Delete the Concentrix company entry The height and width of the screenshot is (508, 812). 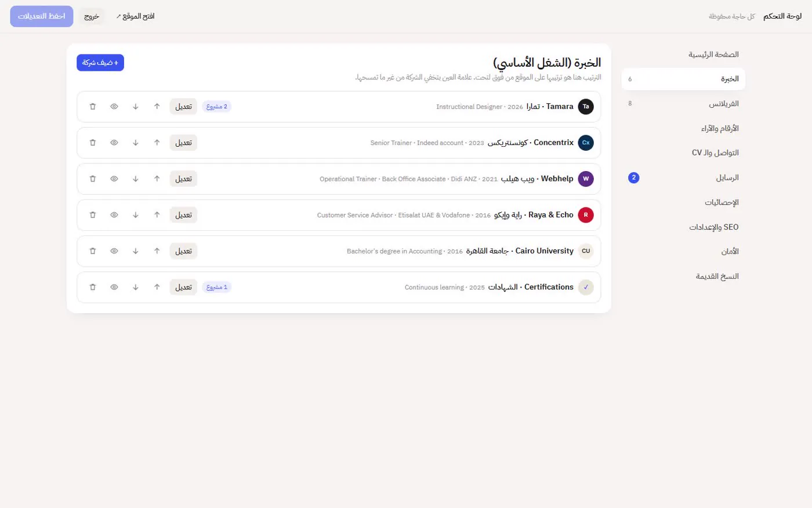pyautogui.click(x=93, y=143)
